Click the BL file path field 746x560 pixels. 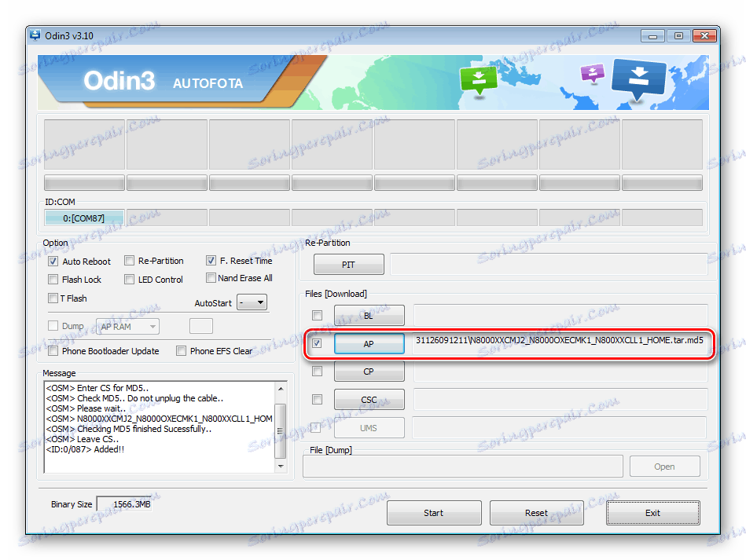(x=560, y=315)
